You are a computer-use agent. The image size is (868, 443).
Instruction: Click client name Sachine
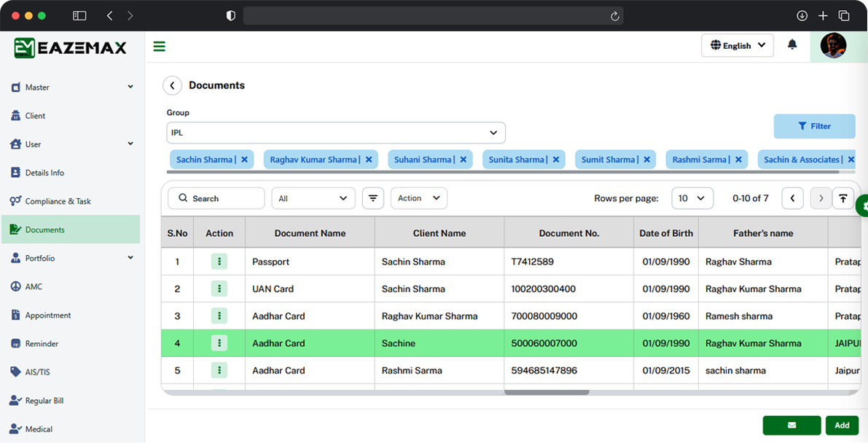(399, 343)
